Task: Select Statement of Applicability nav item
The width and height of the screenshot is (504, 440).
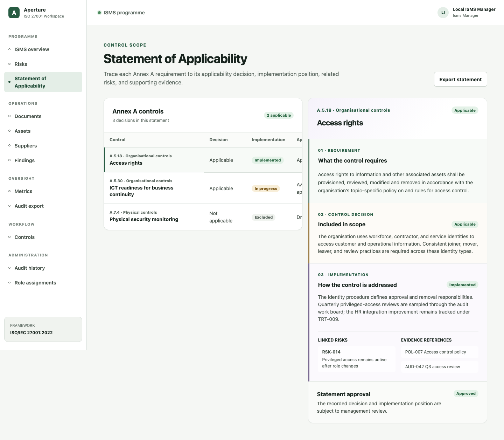Action: click(x=43, y=82)
